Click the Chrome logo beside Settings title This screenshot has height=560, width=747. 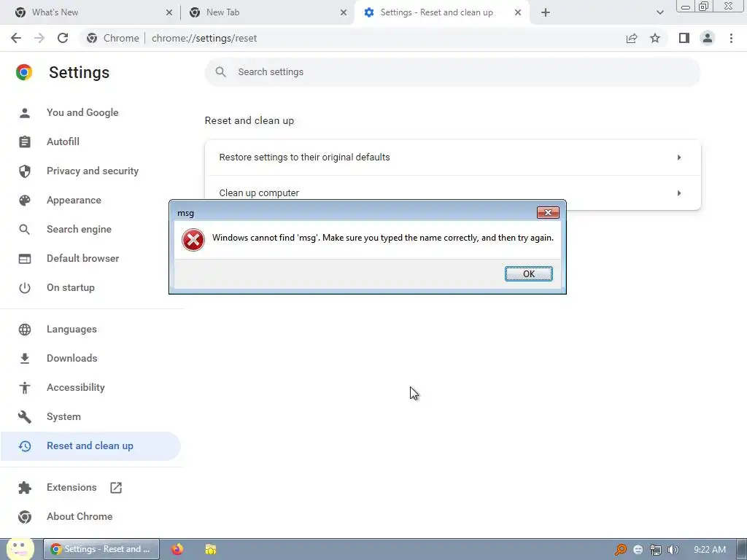(x=24, y=72)
